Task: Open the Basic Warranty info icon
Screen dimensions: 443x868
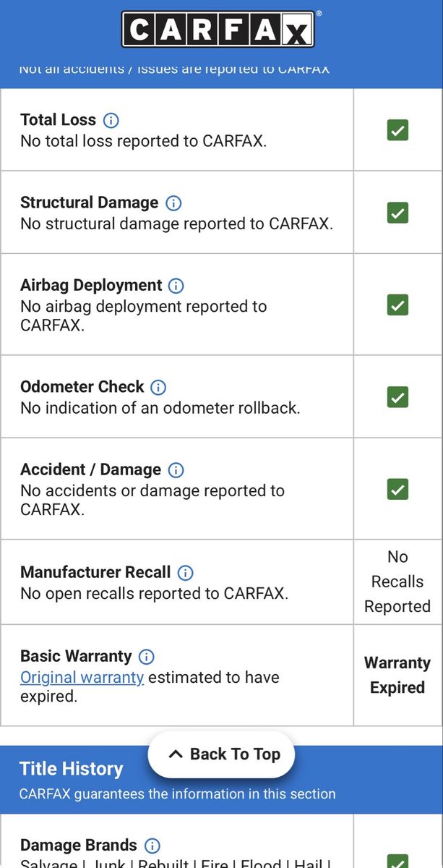Action: tap(147, 657)
